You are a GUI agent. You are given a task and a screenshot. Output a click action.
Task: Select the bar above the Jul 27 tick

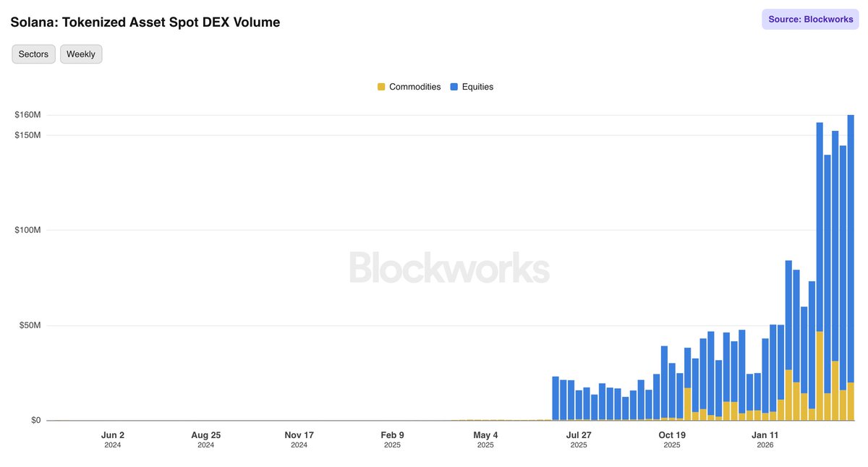pyautogui.click(x=579, y=405)
